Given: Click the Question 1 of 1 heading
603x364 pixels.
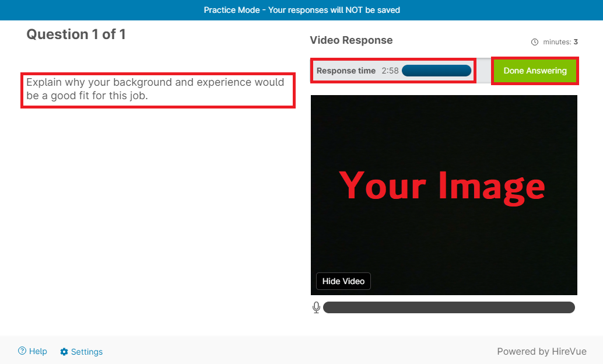Looking at the screenshot, I should pyautogui.click(x=76, y=34).
